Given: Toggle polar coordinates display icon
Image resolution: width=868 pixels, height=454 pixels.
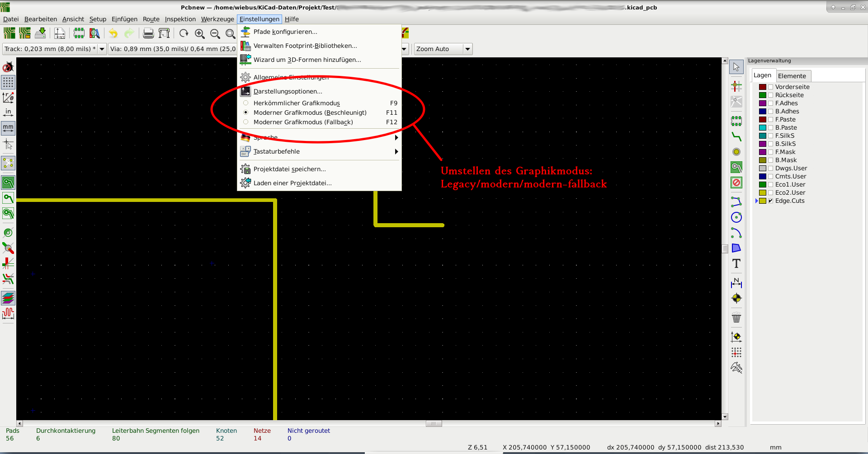Looking at the screenshot, I should click(x=8, y=97).
